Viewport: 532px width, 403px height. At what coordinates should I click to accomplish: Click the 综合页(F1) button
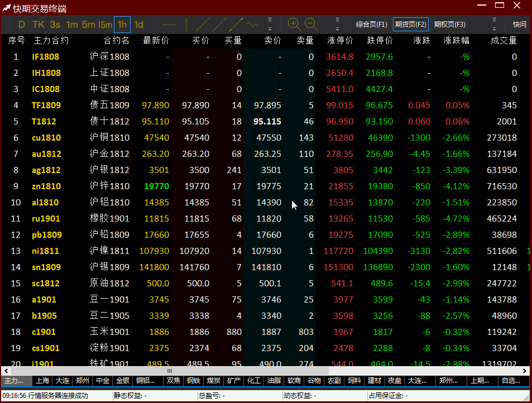(x=371, y=25)
